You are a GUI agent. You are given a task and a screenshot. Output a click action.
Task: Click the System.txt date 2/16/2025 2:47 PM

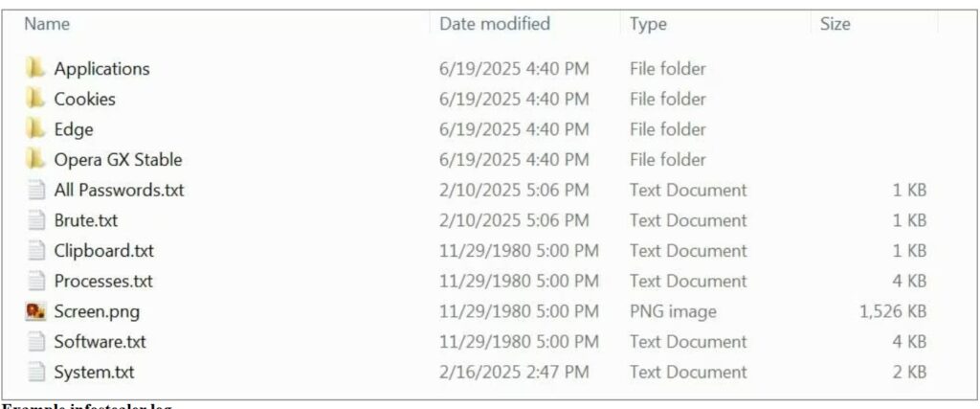[514, 373]
